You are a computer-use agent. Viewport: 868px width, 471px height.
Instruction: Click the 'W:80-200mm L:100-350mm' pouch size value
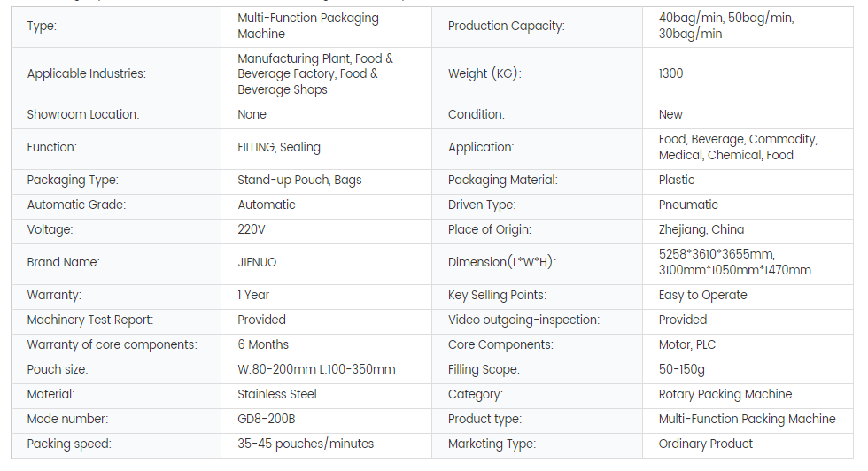click(316, 369)
